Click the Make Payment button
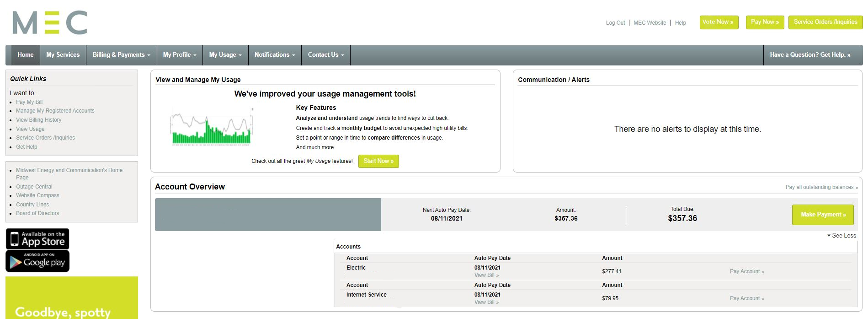Screen dimensions: 868x319 [823, 215]
